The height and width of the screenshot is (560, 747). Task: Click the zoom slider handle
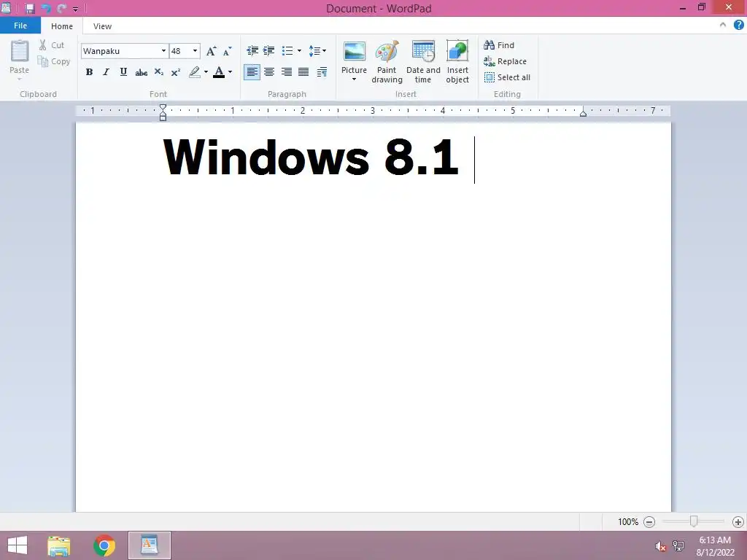(694, 522)
